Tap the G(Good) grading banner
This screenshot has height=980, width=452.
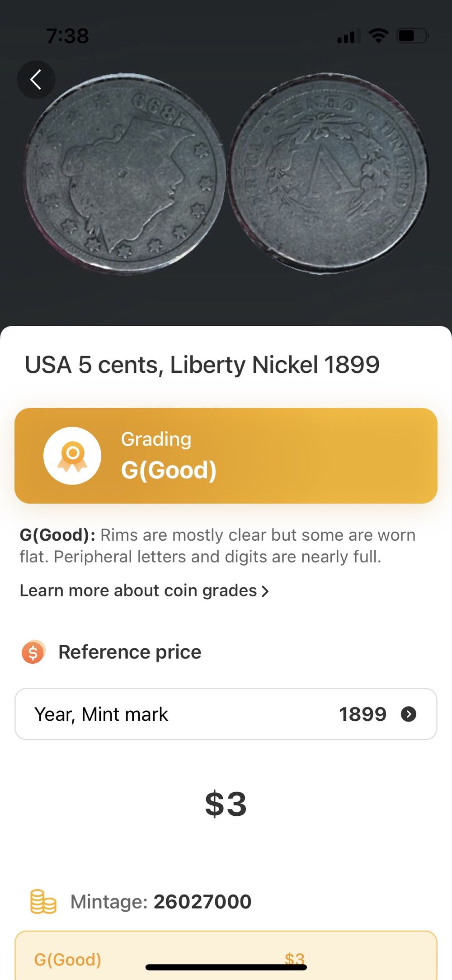click(x=226, y=456)
